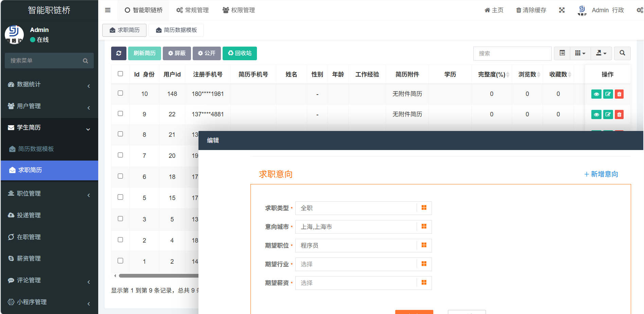Screen dimensions: 644x314
Task: Click the hamburger menu toggle icon
Action: pyautogui.click(x=108, y=10)
